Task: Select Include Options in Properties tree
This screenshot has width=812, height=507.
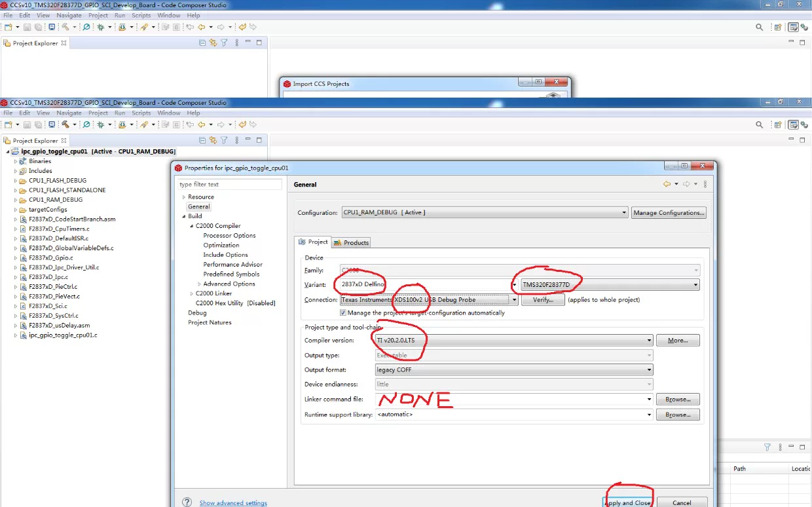Action: (225, 255)
